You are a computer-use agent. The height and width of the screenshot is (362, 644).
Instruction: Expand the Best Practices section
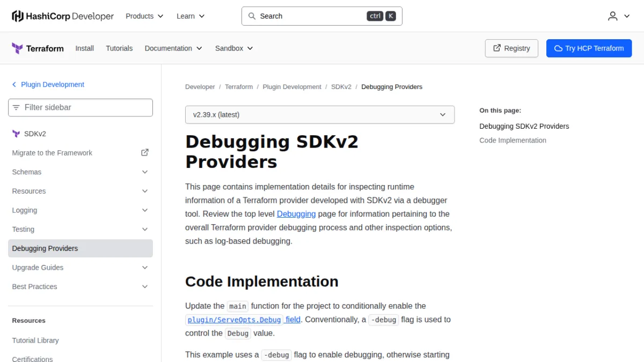point(80,287)
